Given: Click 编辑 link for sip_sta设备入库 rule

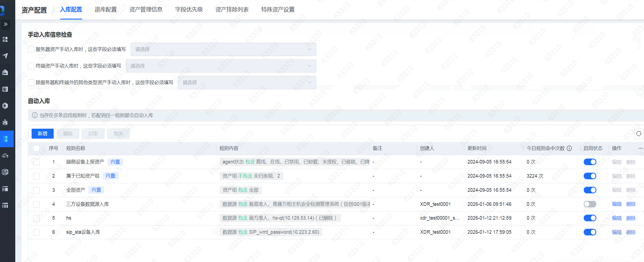Looking at the screenshot, I should [616, 232].
